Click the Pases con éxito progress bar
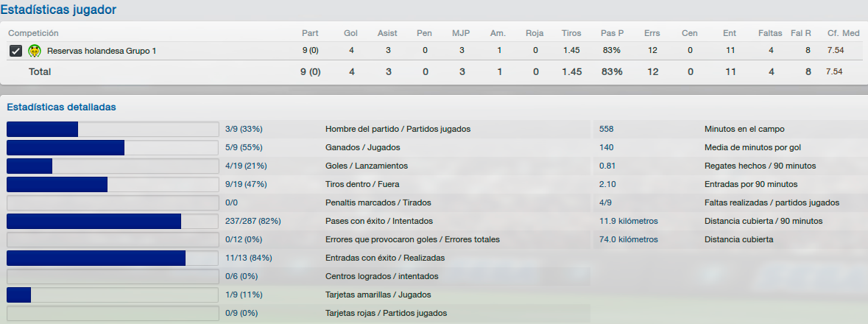The width and height of the screenshot is (868, 324). coord(113,221)
